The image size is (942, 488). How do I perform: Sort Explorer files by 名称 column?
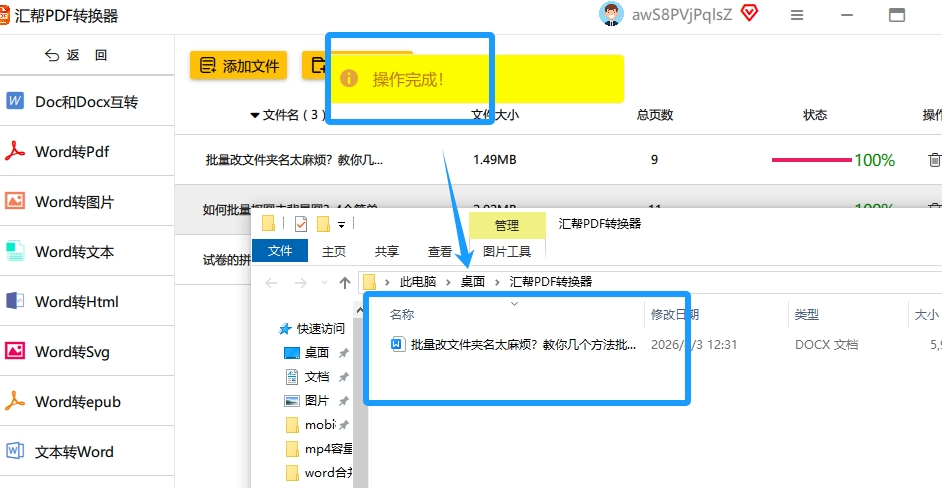pyautogui.click(x=402, y=314)
